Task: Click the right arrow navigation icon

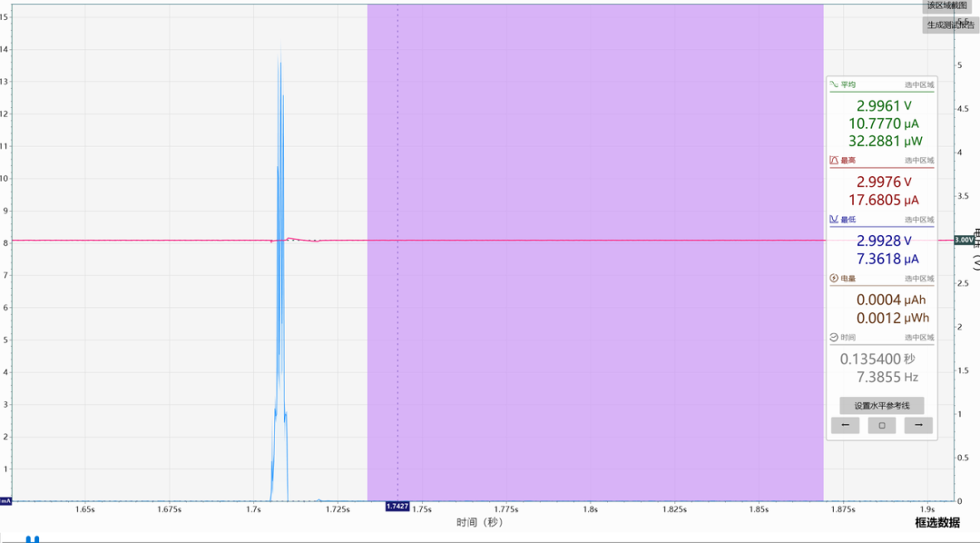Action: point(917,425)
